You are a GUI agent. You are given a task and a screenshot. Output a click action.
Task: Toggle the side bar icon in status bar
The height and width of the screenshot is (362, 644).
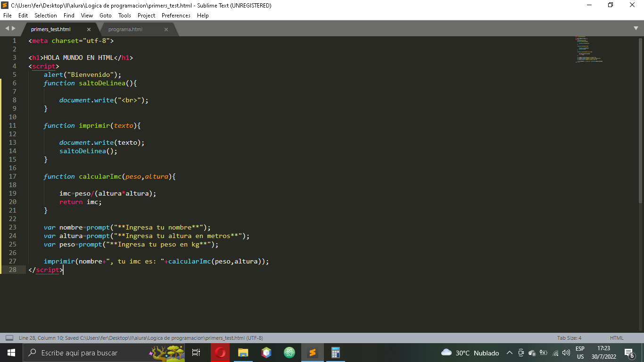(9, 338)
